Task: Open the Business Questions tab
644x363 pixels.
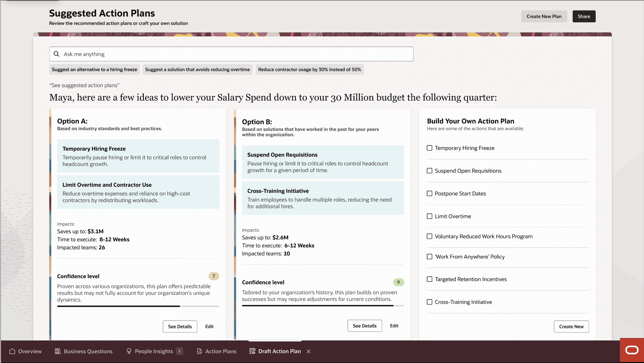Action: coord(84,351)
